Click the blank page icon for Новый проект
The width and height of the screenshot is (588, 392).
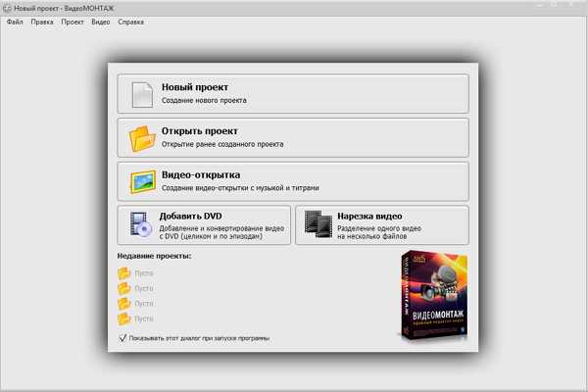[142, 94]
